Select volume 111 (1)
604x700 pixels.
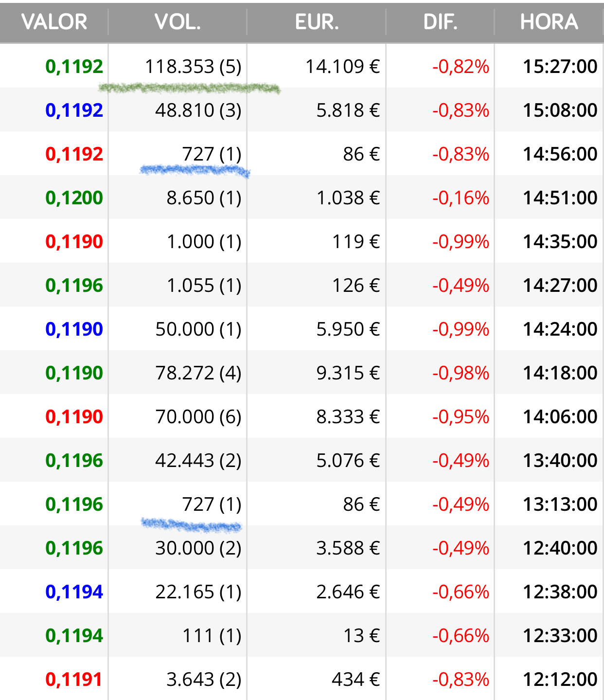click(x=212, y=636)
